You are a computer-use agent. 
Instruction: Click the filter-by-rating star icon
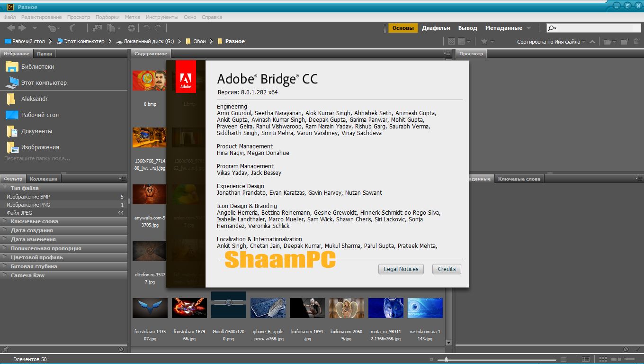[484, 41]
